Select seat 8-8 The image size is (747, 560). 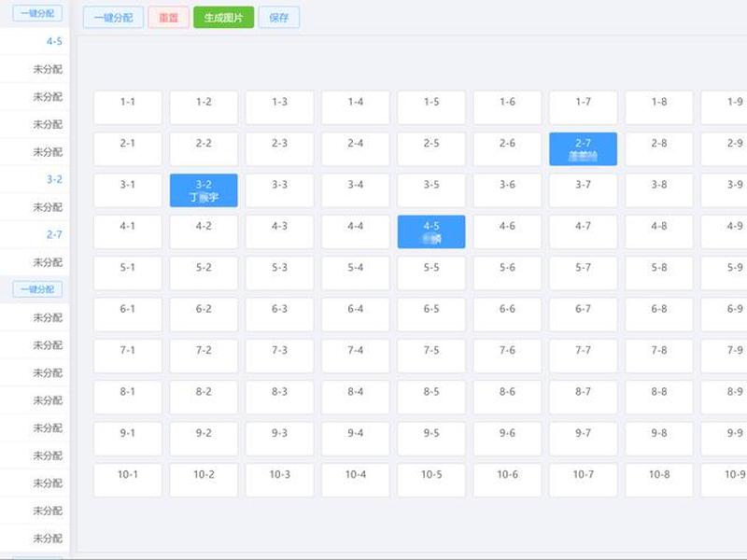659,398
